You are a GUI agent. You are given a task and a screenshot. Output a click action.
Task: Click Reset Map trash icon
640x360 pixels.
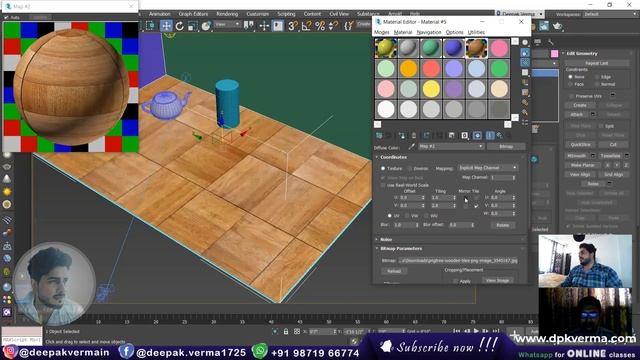[x=413, y=136]
